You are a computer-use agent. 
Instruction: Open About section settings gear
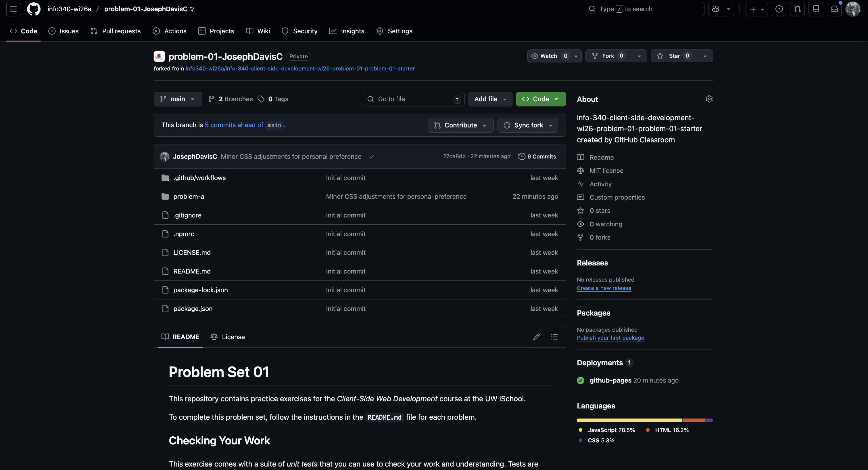(x=709, y=99)
